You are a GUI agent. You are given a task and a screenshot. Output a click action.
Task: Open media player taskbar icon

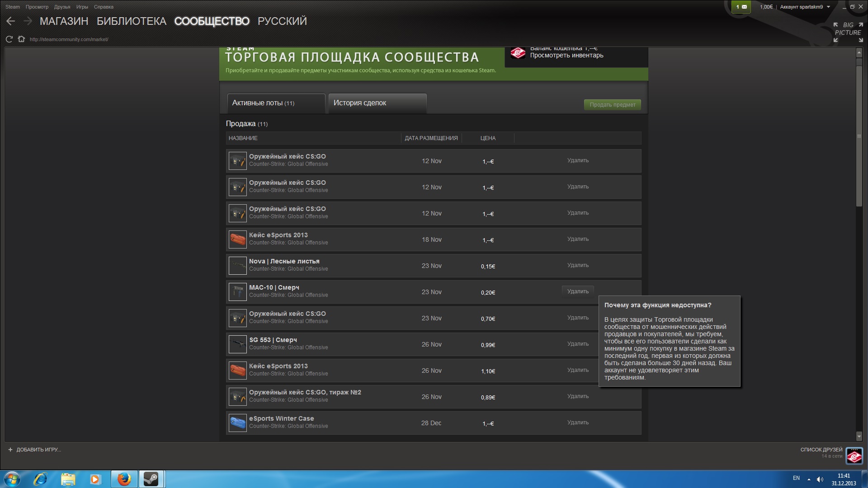[95, 479]
